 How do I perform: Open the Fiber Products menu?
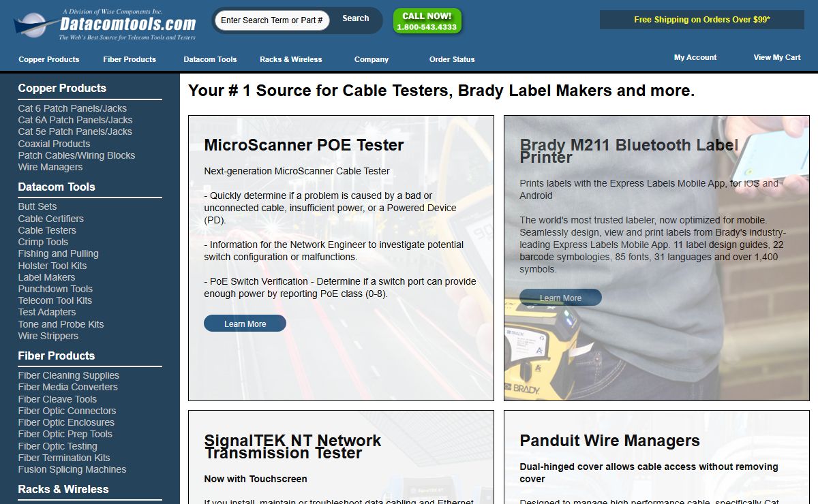click(x=130, y=59)
